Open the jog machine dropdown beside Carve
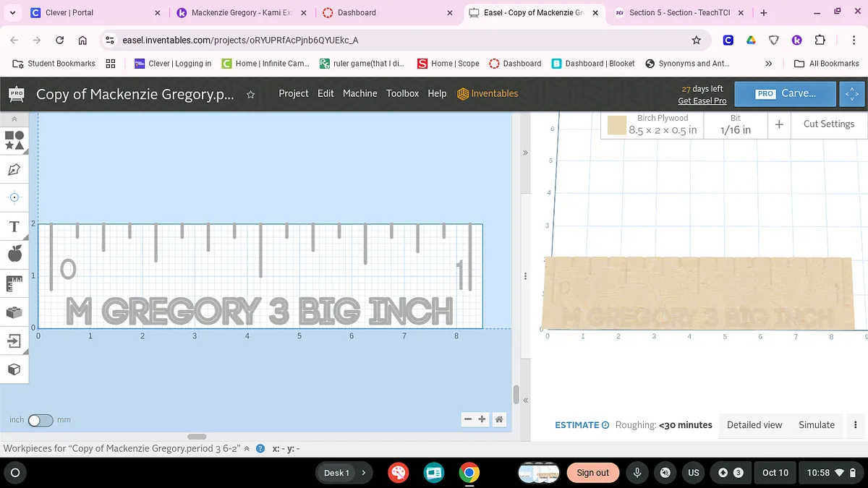The width and height of the screenshot is (868, 488). point(852,94)
